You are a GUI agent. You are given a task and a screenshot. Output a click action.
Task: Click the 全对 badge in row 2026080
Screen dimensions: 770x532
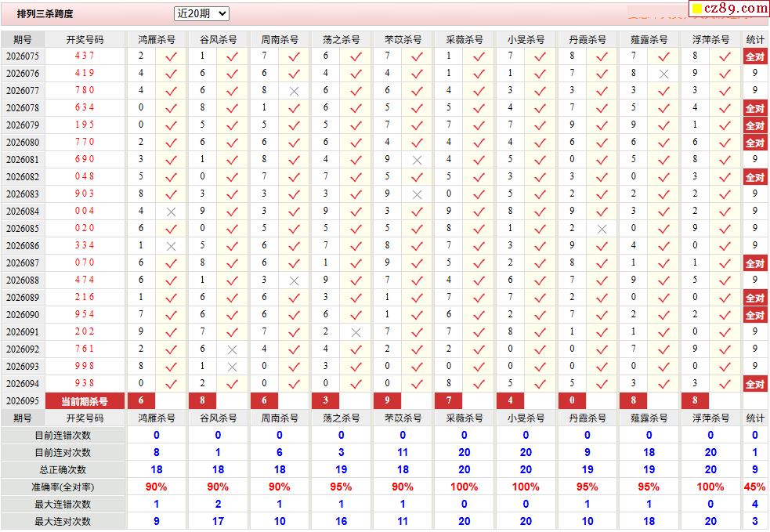pyautogui.click(x=755, y=143)
